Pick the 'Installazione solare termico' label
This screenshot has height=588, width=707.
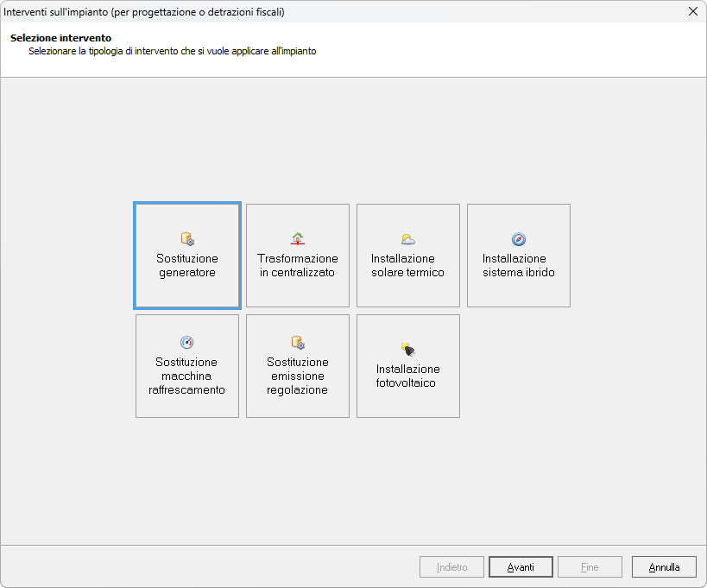(x=408, y=266)
